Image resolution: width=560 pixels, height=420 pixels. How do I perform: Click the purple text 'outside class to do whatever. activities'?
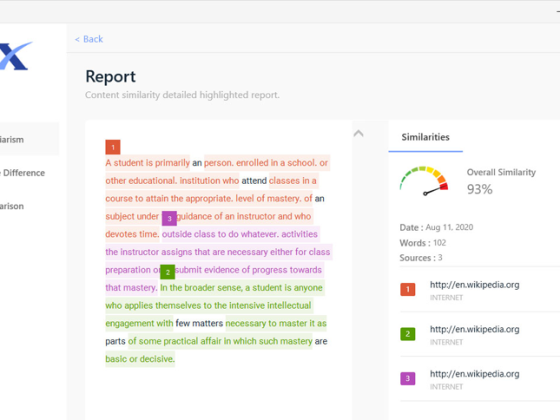coord(240,234)
